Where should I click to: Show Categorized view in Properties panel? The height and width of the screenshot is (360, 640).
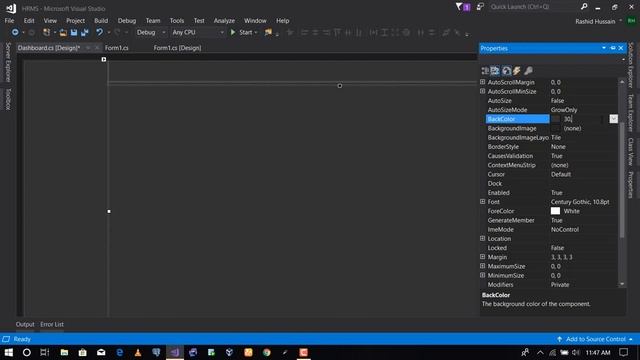485,71
